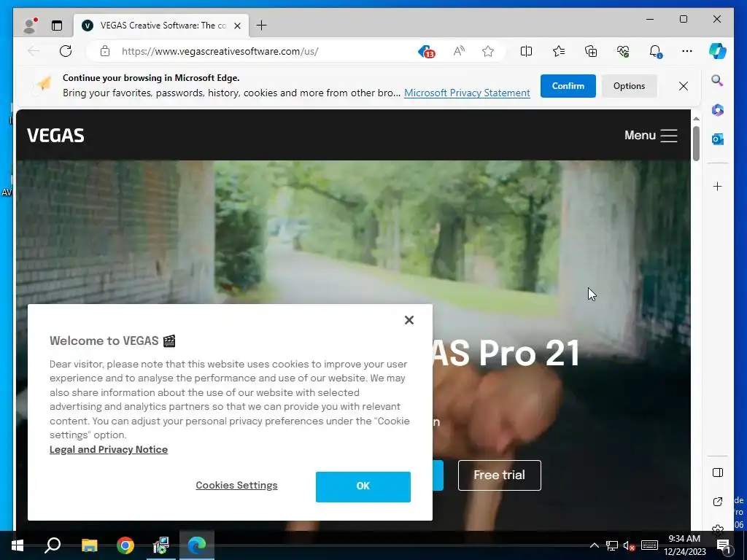
Task: Open Legal and Privacy Notice link
Action: [109, 449]
